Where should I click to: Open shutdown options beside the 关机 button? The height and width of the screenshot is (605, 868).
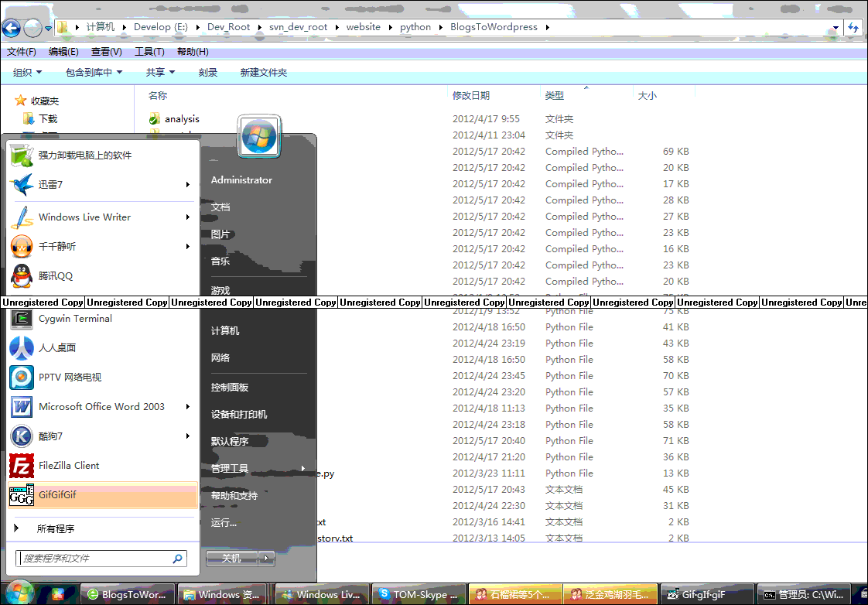266,558
